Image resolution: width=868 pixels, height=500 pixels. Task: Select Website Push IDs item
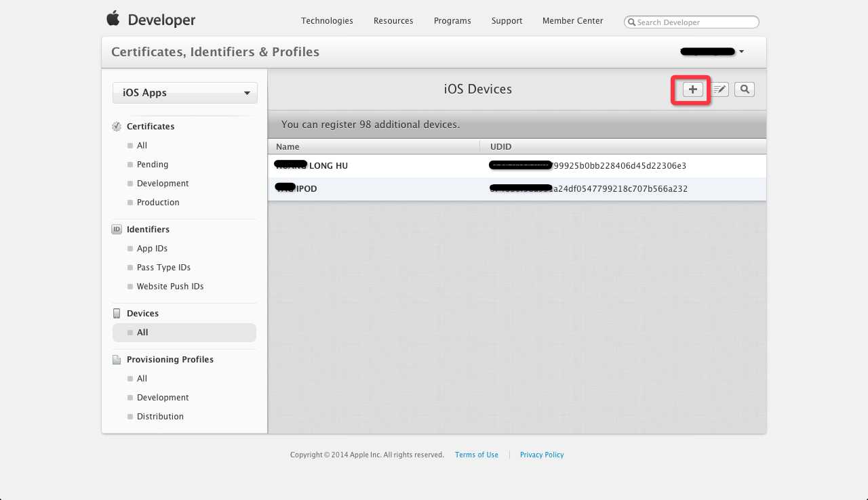pyautogui.click(x=170, y=287)
